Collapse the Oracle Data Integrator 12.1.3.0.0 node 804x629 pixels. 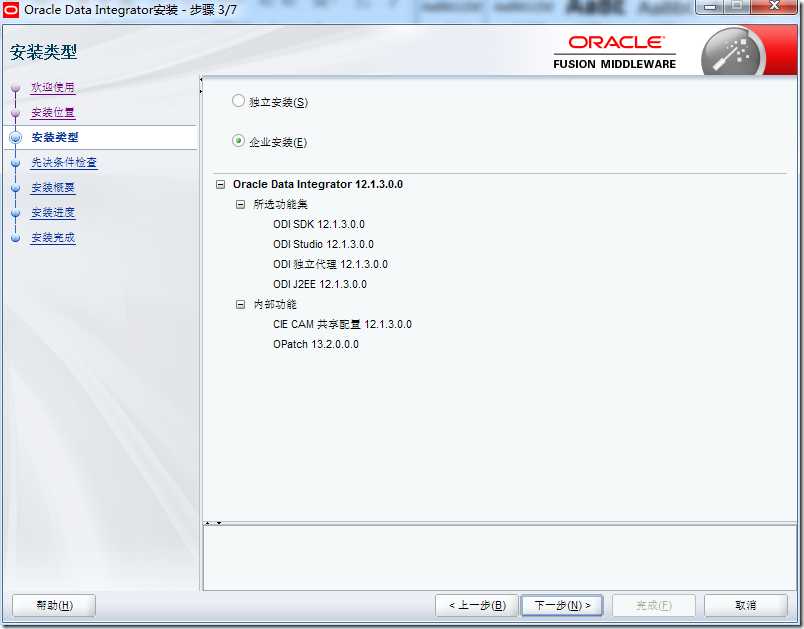(x=220, y=185)
